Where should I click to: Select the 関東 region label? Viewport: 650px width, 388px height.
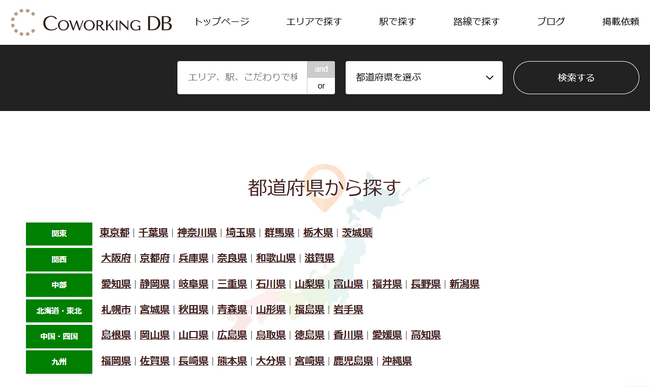59,234
